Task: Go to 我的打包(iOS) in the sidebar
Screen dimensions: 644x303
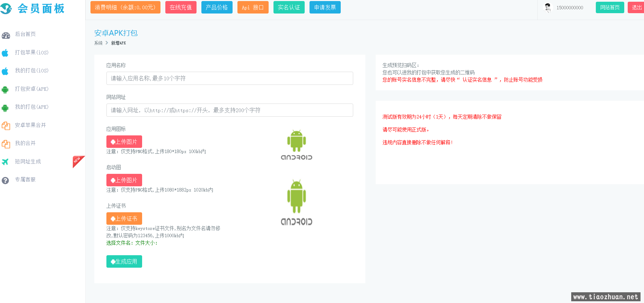Action: [32, 70]
